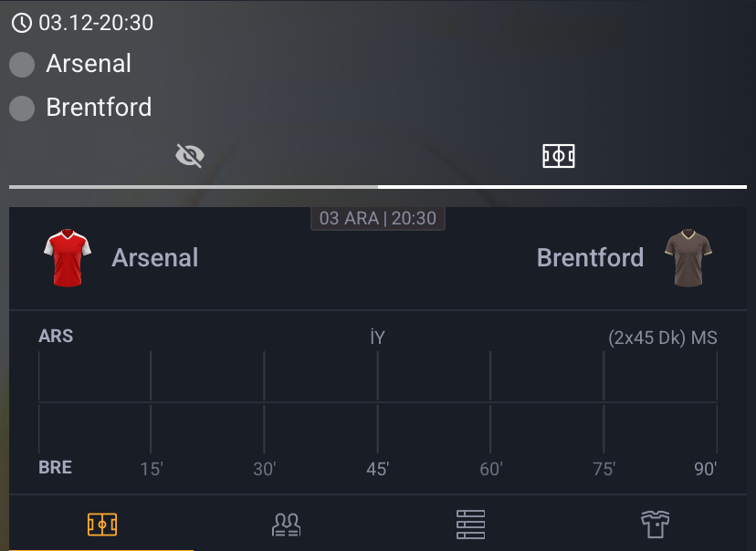Open Brentford team page
This screenshot has width=756, height=551.
pyautogui.click(x=588, y=257)
